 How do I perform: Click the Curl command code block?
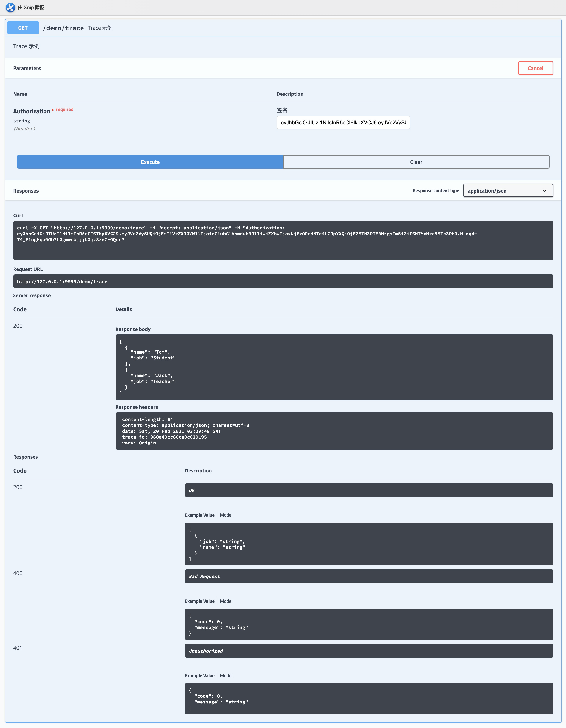[283, 240]
